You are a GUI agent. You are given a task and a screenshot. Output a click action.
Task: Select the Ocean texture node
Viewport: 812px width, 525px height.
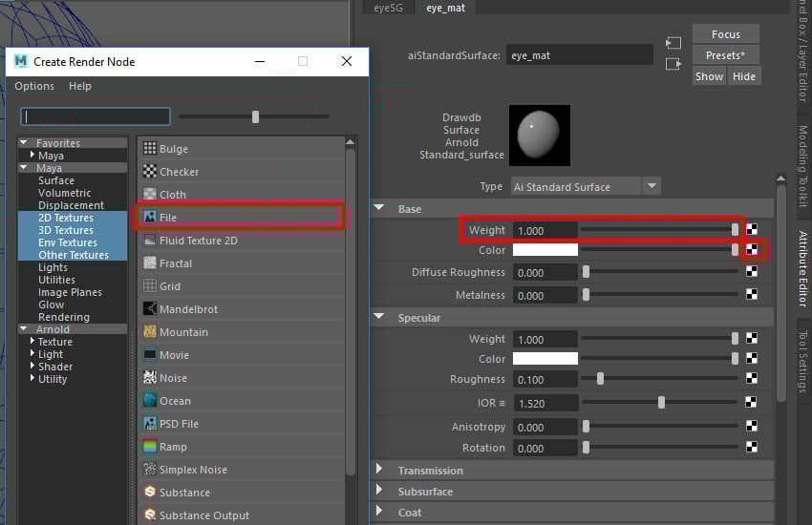[x=242, y=401]
